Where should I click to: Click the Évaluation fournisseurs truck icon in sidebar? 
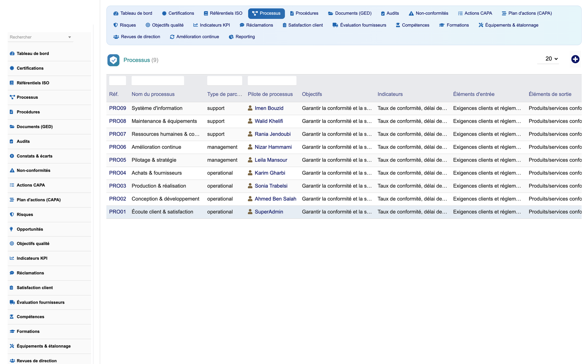coord(12,302)
